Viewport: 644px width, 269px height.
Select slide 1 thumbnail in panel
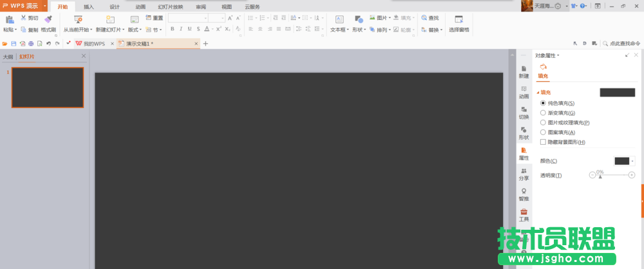coord(48,88)
